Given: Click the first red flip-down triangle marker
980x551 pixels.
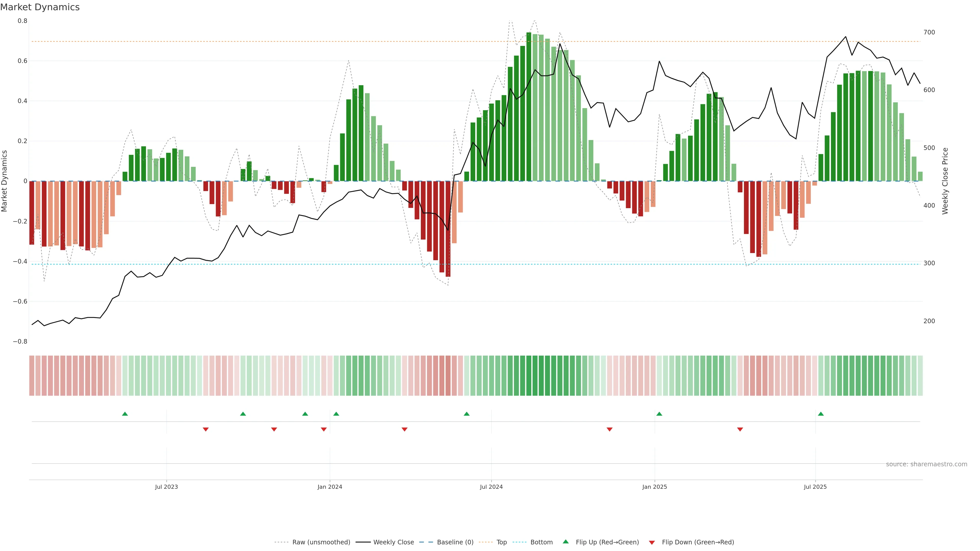Looking at the screenshot, I should tap(206, 429).
